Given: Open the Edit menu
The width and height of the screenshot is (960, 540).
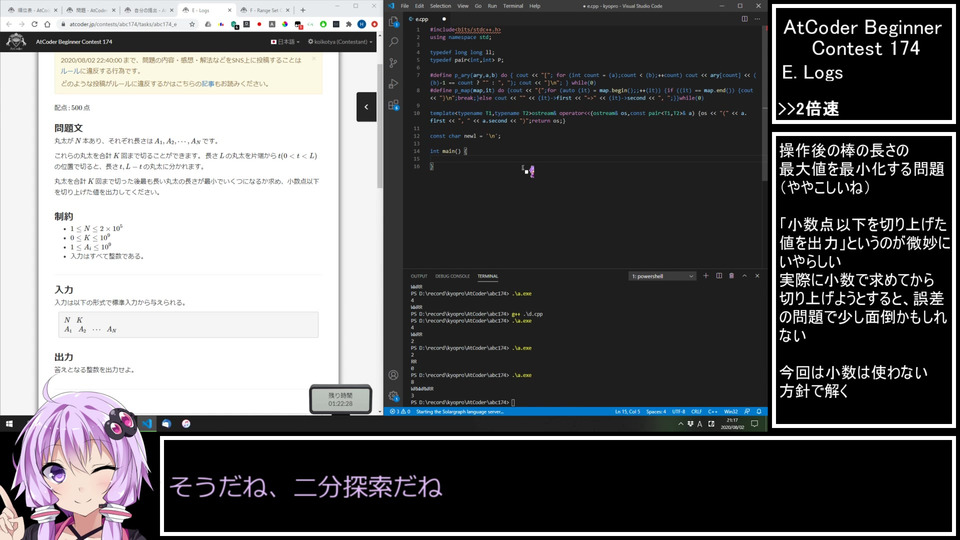Looking at the screenshot, I should pos(419,6).
